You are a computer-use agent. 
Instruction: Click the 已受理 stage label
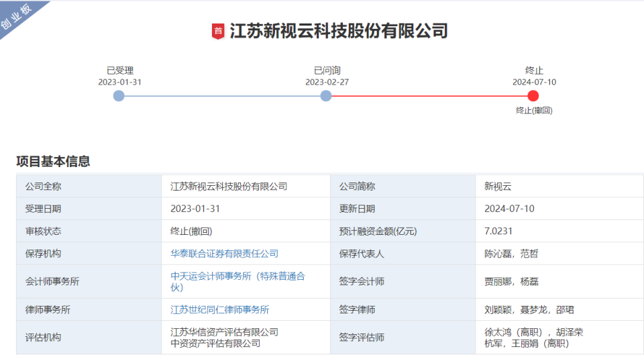tap(120, 70)
